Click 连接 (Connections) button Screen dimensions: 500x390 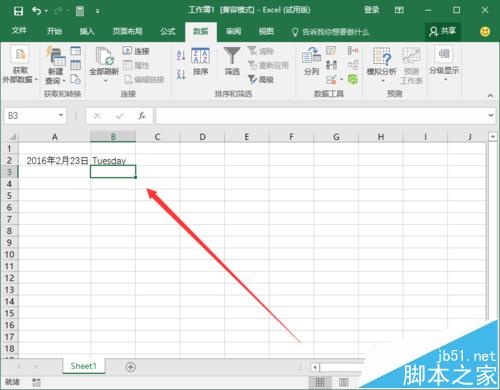pyautogui.click(x=136, y=51)
